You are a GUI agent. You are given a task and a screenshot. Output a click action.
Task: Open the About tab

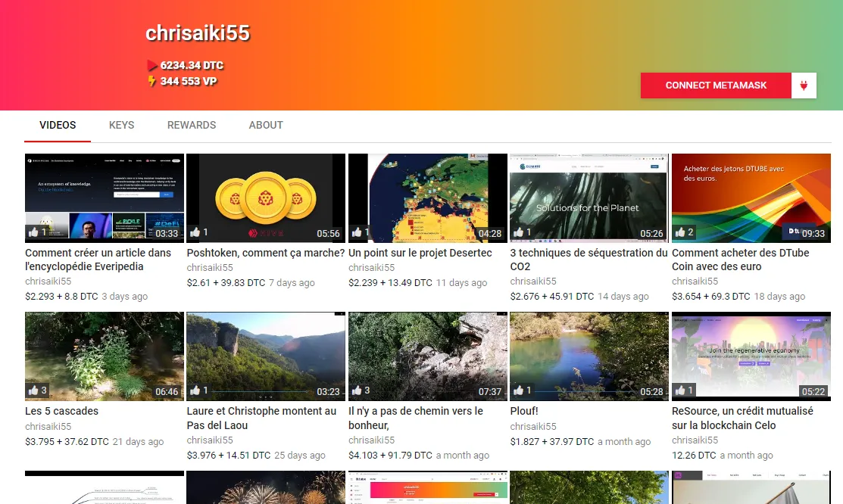coord(266,125)
